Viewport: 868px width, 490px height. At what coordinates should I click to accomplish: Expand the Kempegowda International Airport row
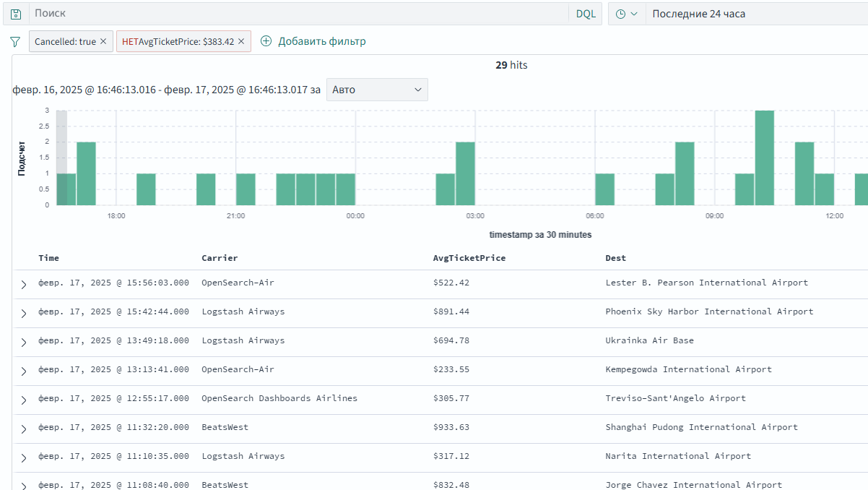23,371
